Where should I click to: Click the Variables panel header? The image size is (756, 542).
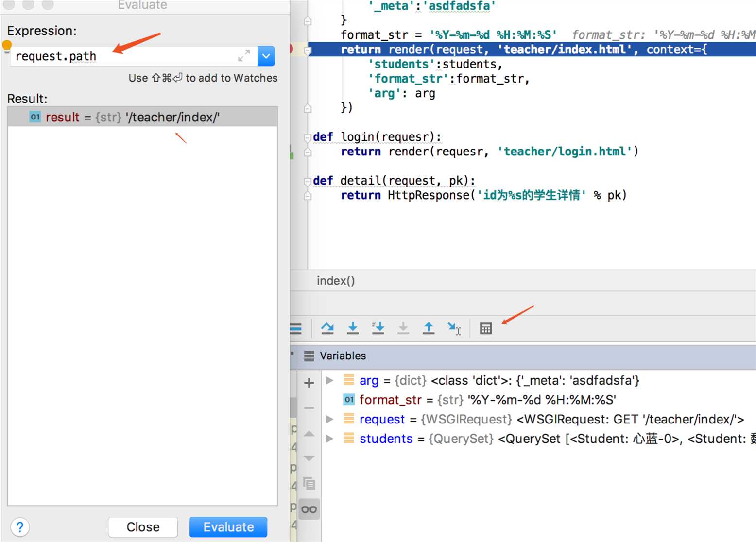coord(523,356)
